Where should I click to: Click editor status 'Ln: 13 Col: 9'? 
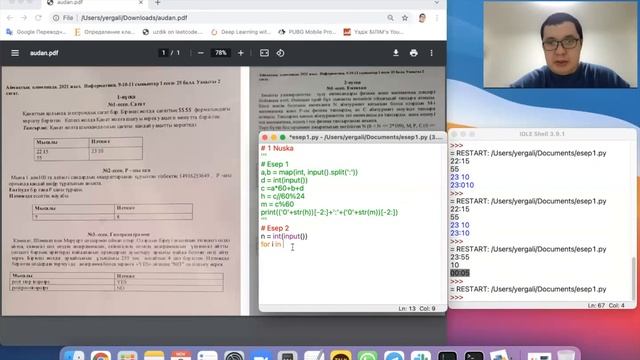coord(417,309)
